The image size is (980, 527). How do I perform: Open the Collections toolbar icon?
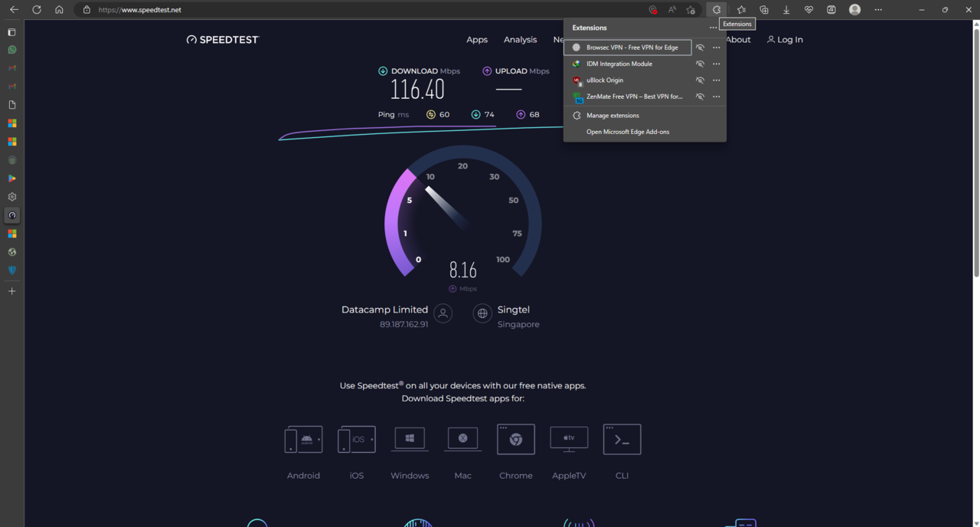point(764,10)
